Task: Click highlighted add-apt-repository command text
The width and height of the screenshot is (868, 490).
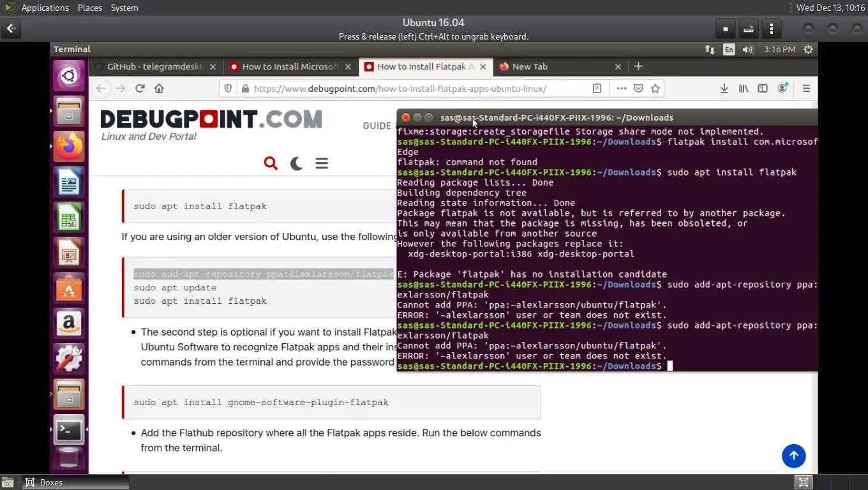Action: (x=264, y=274)
